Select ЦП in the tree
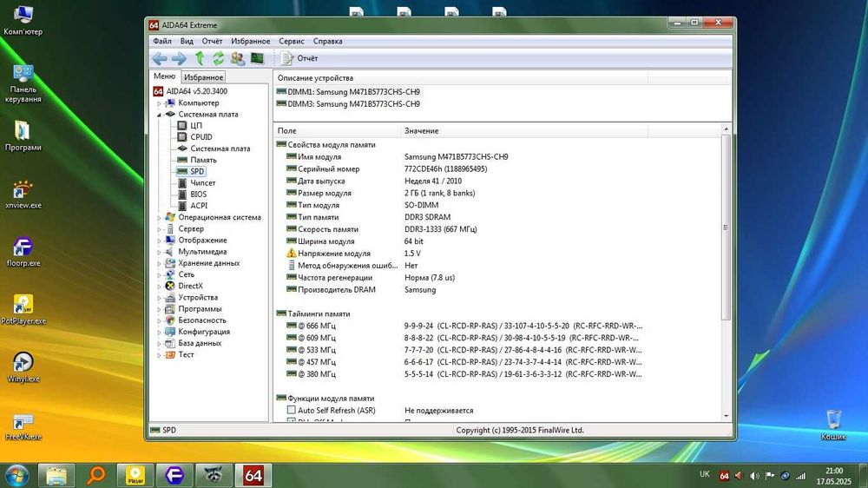This screenshot has width=868, height=488. [x=196, y=126]
